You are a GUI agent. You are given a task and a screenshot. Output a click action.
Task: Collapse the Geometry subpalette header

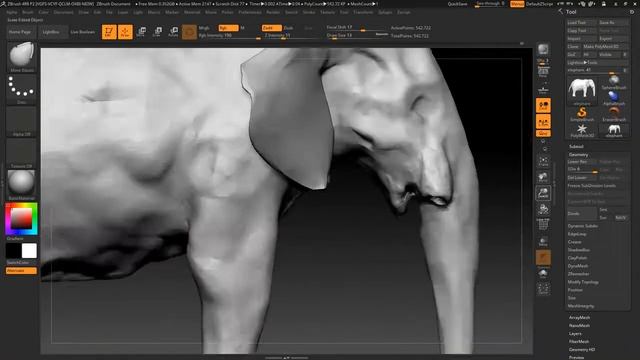click(x=578, y=155)
